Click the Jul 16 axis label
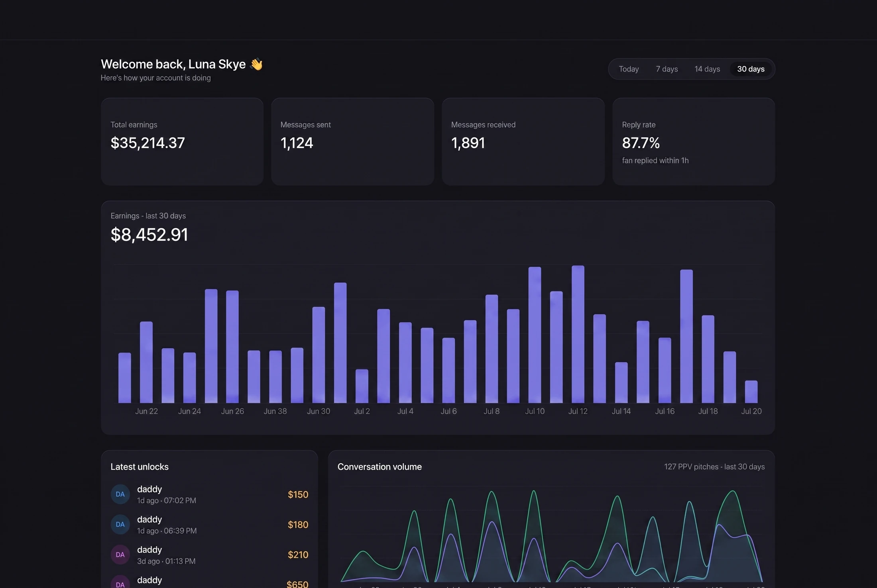Image resolution: width=877 pixels, height=588 pixels. pos(665,411)
